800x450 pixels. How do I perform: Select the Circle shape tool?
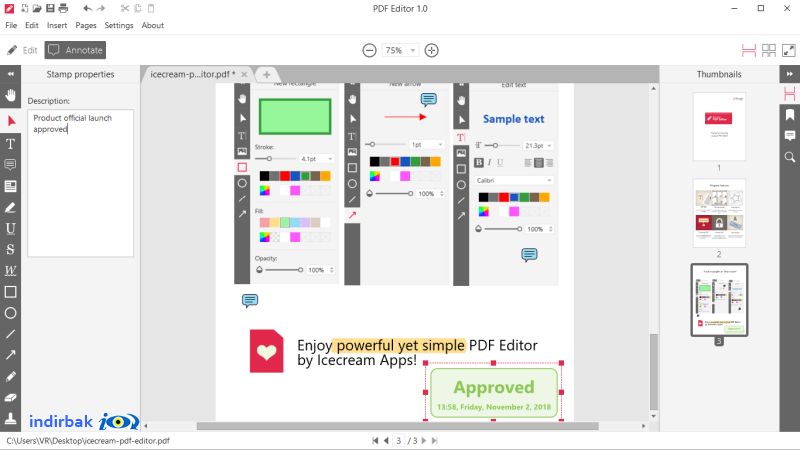tap(10, 313)
